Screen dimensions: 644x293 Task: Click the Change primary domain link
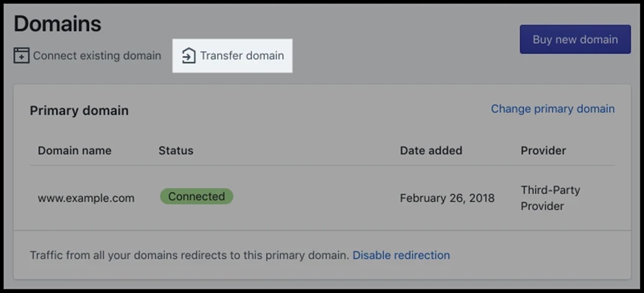(x=553, y=109)
